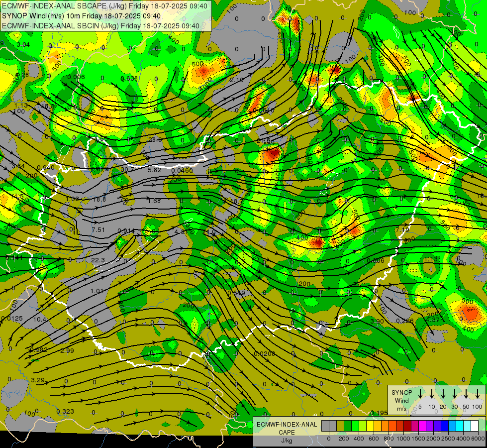The width and height of the screenshot is (487, 448).
Task: Click the 4.37 value on the map
Action: pos(433,320)
